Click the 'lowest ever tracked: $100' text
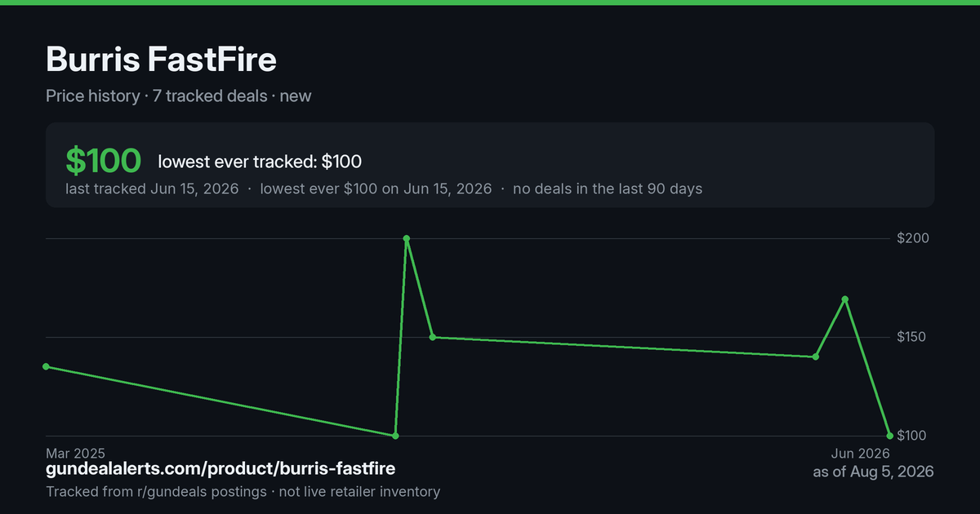 (260, 162)
